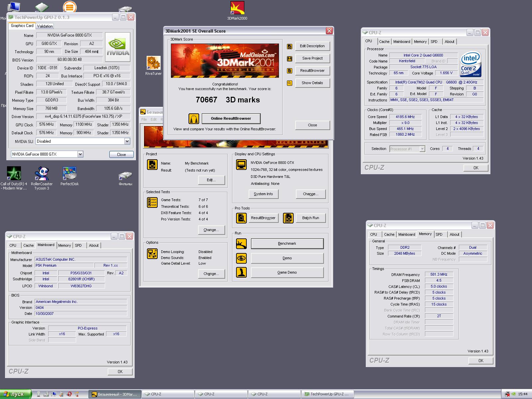Click the Save Project button
The width and height of the screenshot is (532, 399).
coord(312,59)
